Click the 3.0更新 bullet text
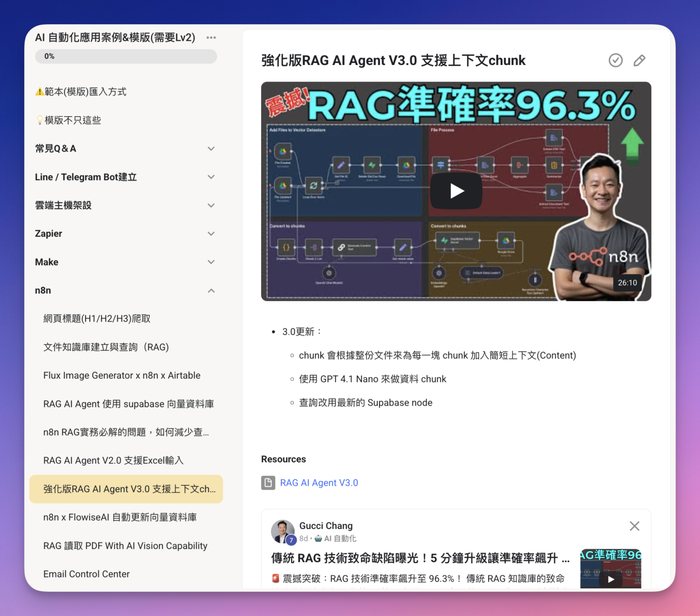 click(x=301, y=331)
